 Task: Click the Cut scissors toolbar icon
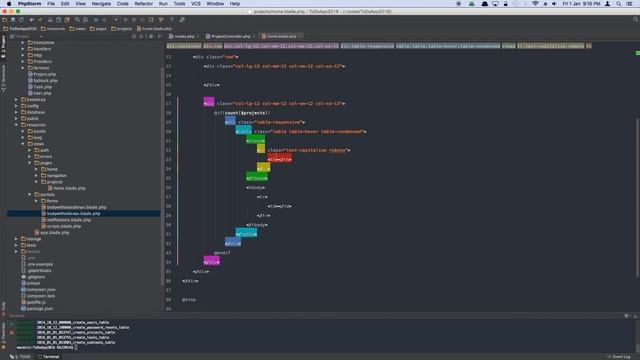tap(50, 20)
